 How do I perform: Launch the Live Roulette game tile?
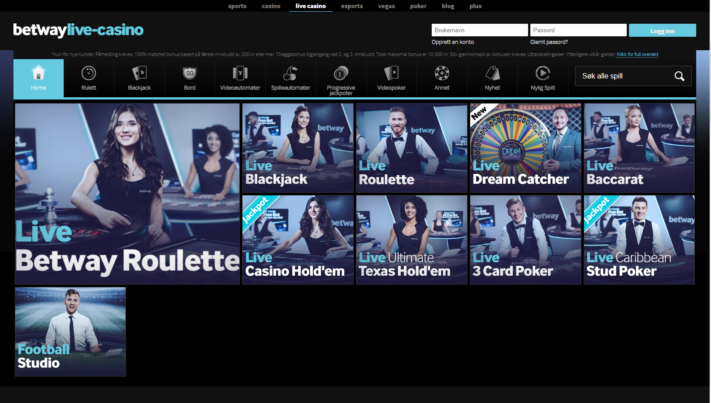(x=411, y=148)
